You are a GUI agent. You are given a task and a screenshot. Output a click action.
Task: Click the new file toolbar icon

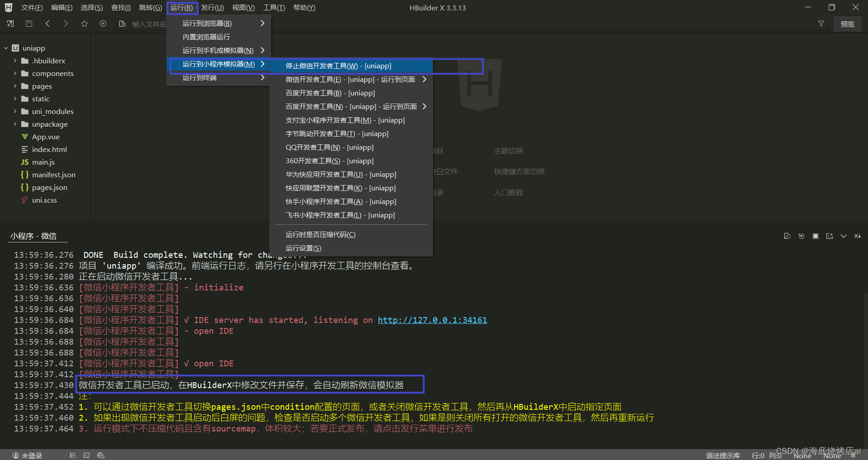coord(10,24)
